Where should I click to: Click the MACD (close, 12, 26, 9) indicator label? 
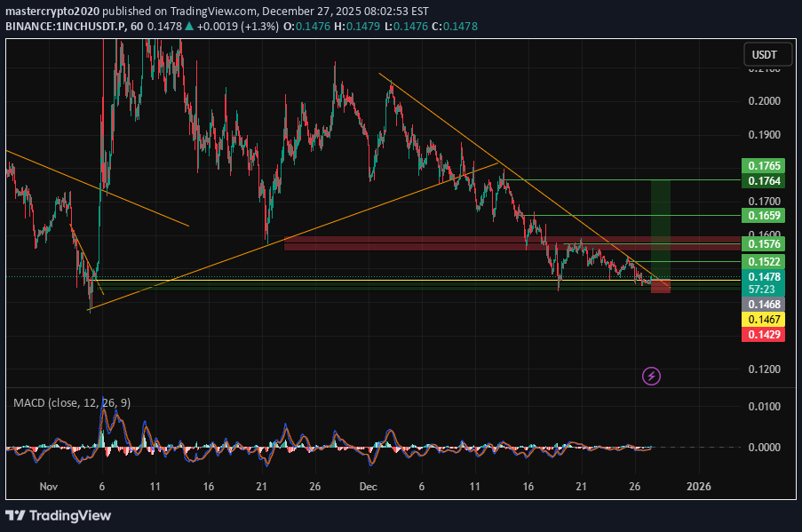72,403
